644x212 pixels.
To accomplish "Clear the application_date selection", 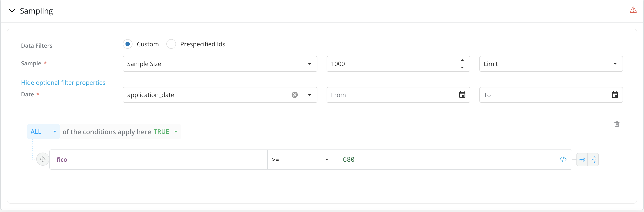I will point(294,95).
